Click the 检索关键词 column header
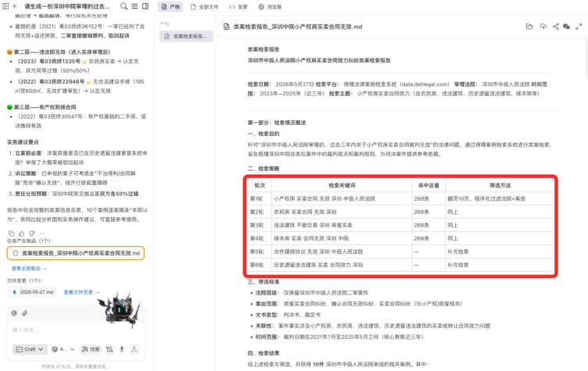588x371 pixels. tap(342, 185)
